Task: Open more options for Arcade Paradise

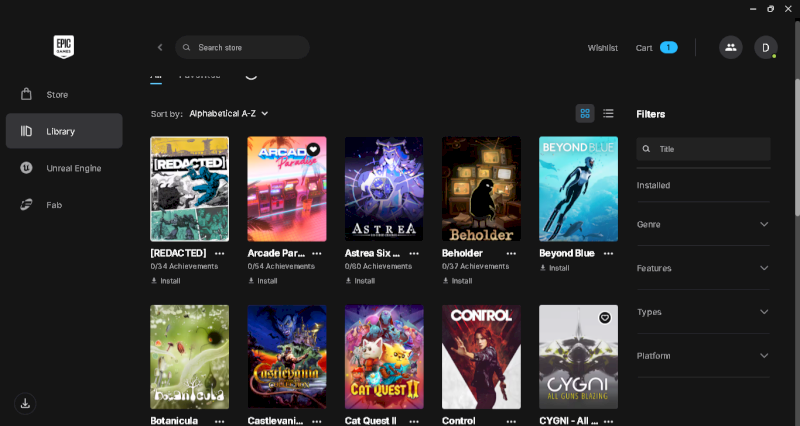Action: [317, 253]
